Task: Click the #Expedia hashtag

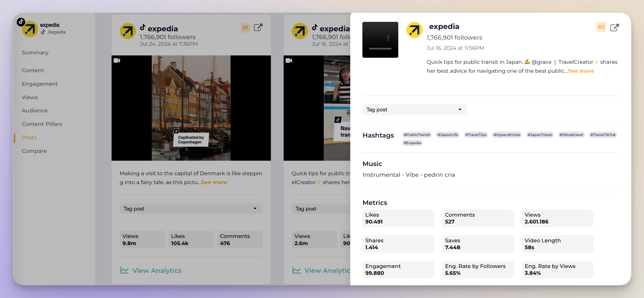Action: coord(412,143)
